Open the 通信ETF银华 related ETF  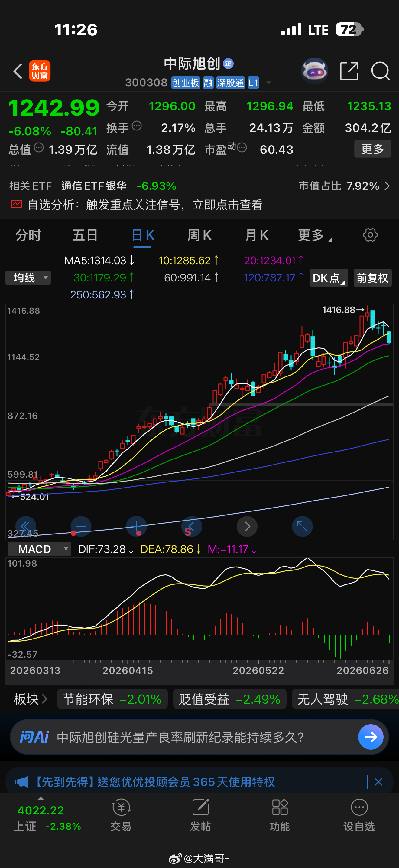pyautogui.click(x=94, y=186)
